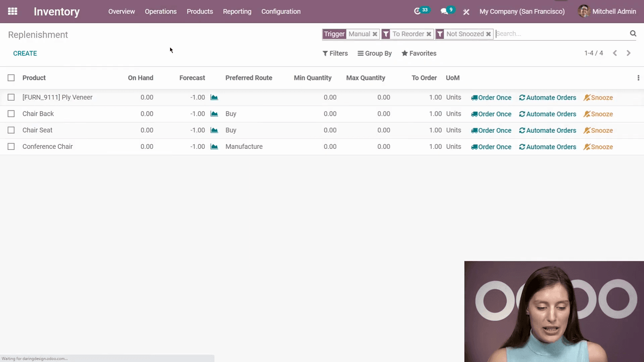The height and width of the screenshot is (362, 644).
Task: Check the Chair Seat row checkbox
Action: point(11,130)
